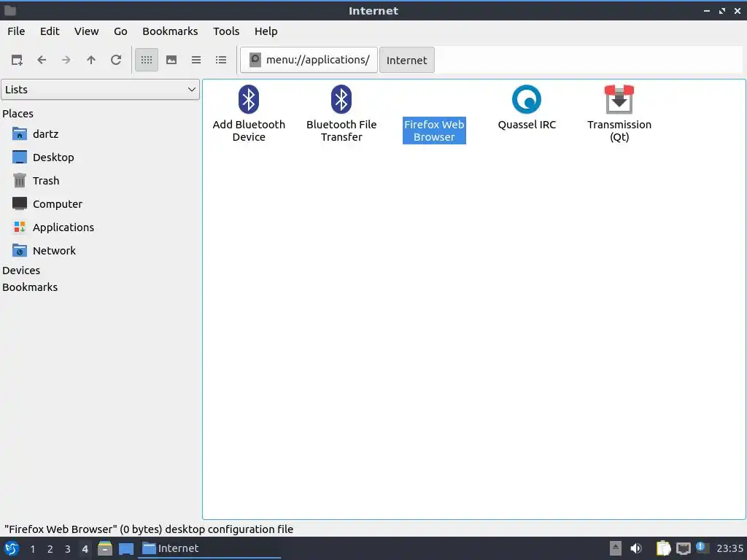Image resolution: width=747 pixels, height=560 pixels.
Task: Click the window menu icon in titlebar
Action: pyautogui.click(x=10, y=10)
